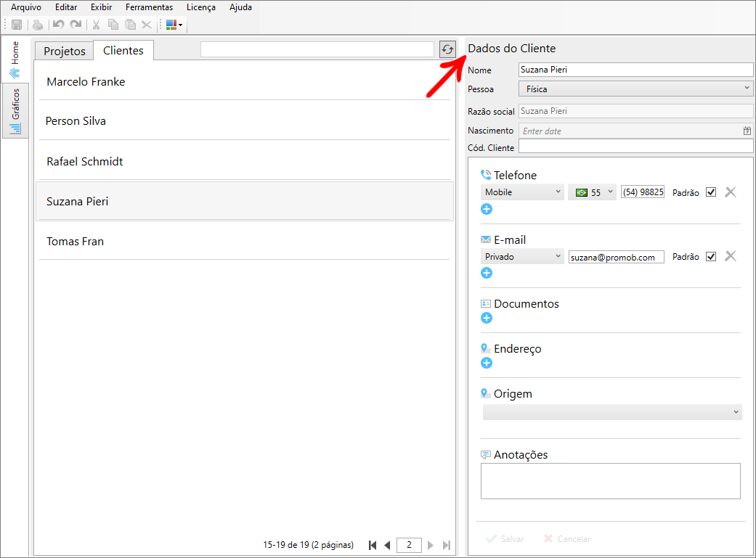Go to the next page of clients
Viewport: 756px width, 558px height.
[x=431, y=545]
